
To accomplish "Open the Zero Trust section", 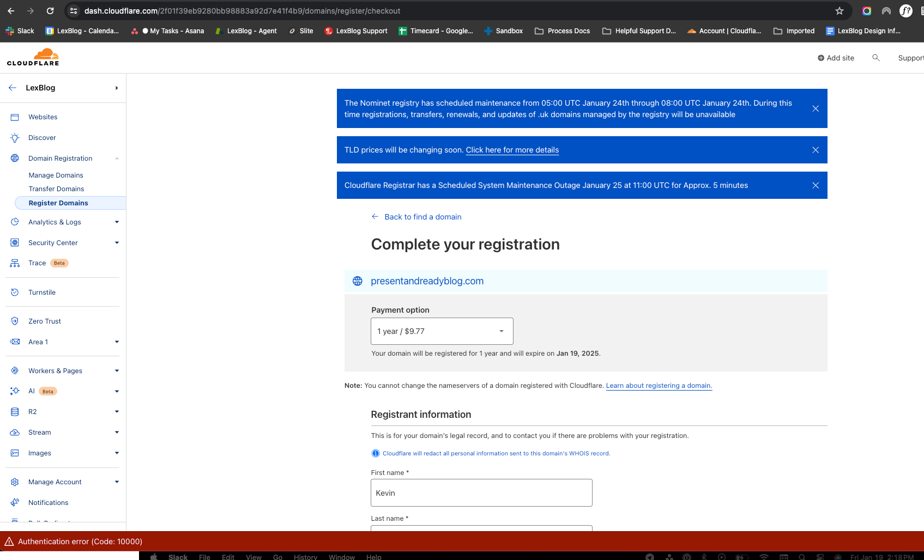I will 45,321.
